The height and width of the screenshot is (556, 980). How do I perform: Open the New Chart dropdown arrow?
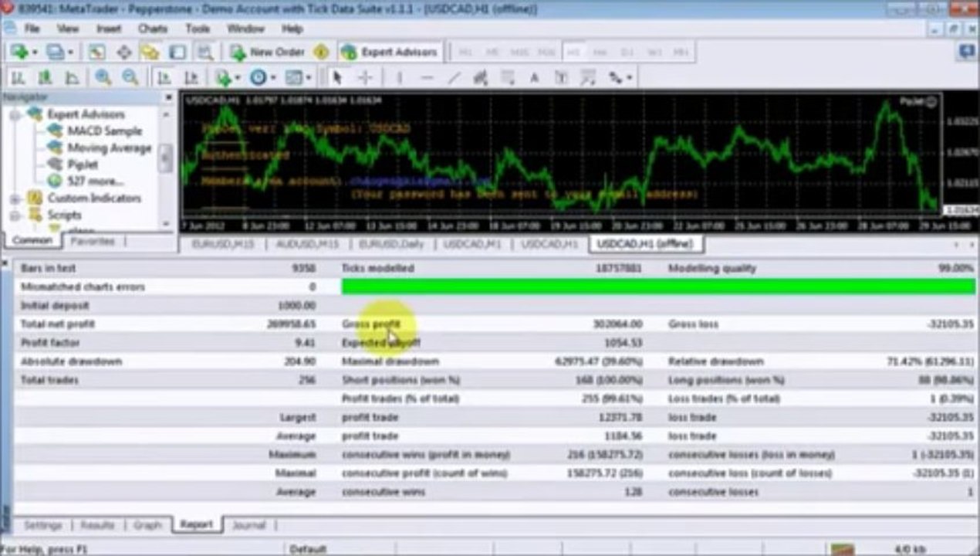point(35,53)
